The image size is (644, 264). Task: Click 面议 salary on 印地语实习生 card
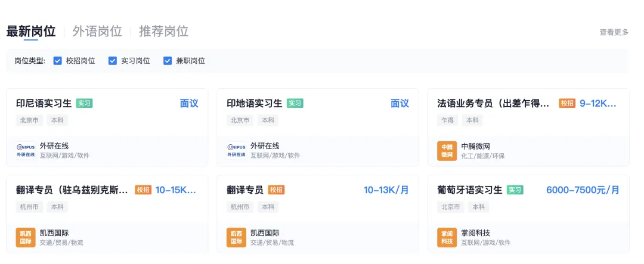tap(400, 104)
